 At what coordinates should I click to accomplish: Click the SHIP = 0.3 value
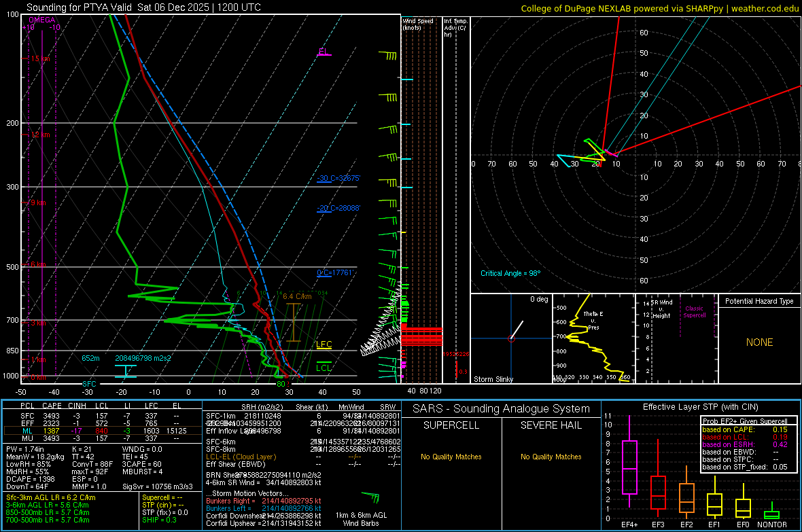(160, 520)
